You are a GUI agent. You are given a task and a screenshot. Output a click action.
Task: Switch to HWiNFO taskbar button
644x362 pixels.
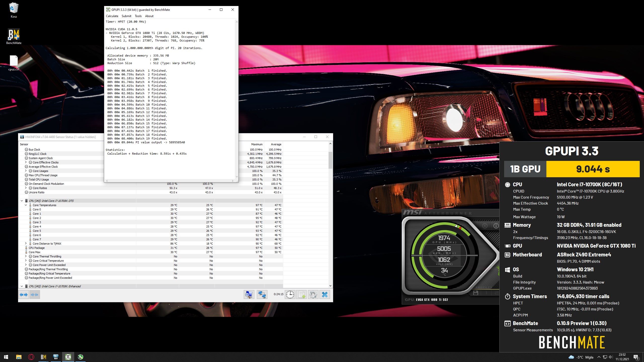[x=56, y=357]
